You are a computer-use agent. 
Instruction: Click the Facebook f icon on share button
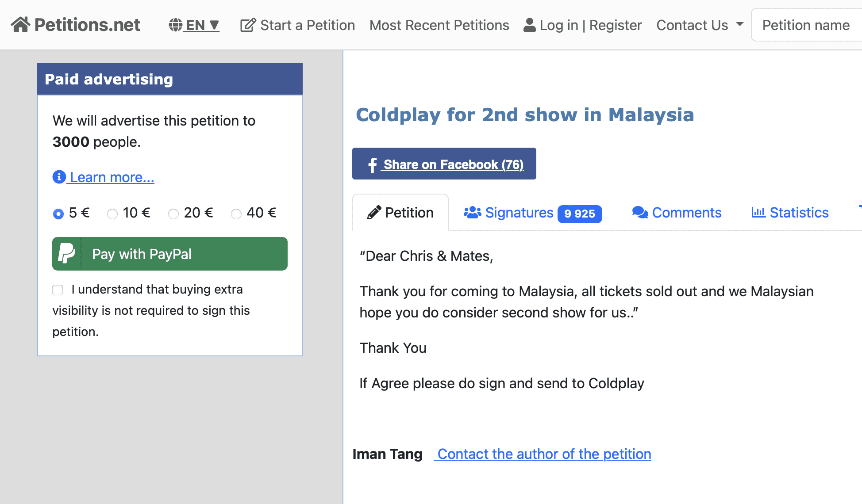[x=373, y=165]
